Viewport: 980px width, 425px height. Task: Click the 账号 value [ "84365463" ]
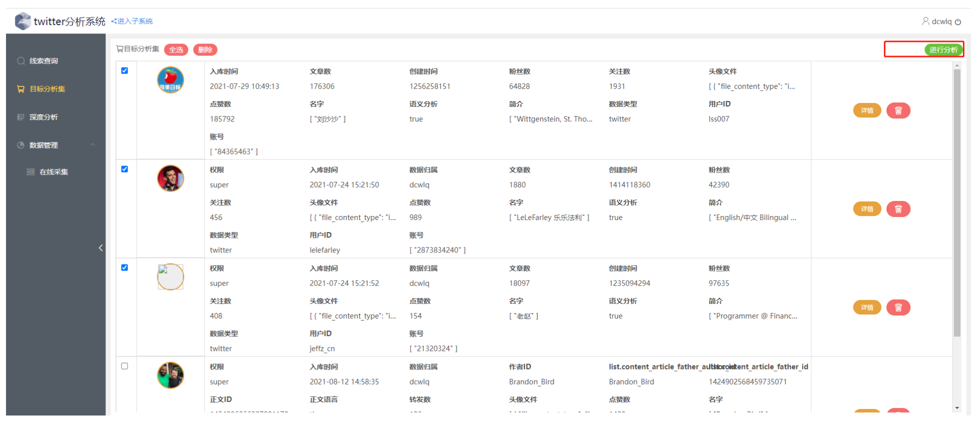[x=234, y=151]
